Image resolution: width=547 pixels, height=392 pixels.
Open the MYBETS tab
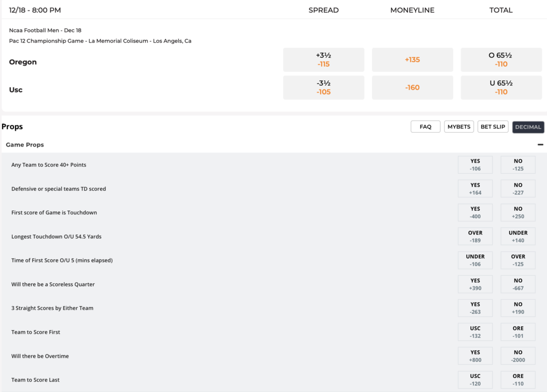pos(458,127)
